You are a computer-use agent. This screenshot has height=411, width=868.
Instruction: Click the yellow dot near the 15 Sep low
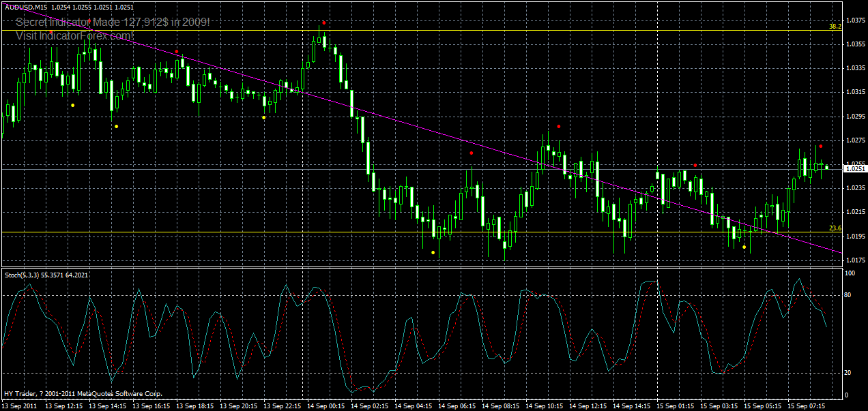click(x=744, y=247)
